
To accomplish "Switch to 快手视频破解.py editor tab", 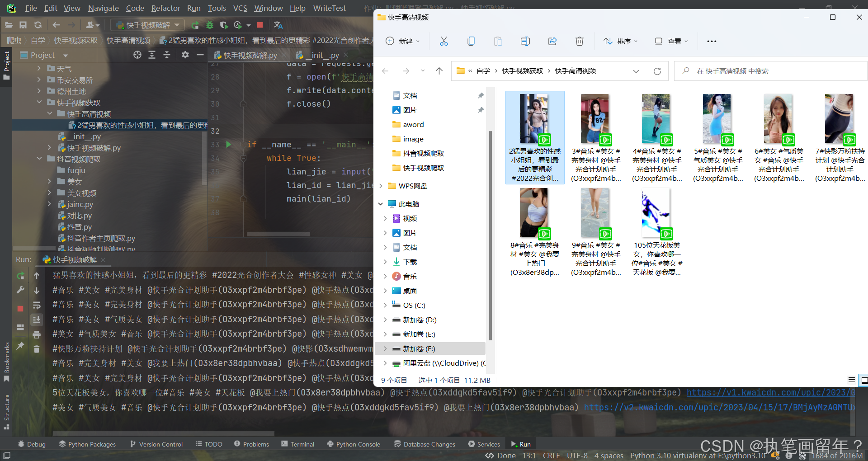I will [x=250, y=55].
